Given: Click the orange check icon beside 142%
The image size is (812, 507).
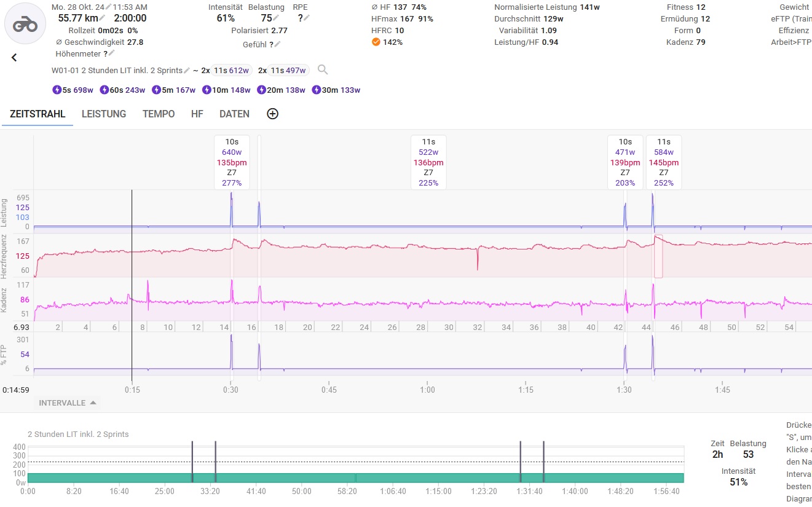Looking at the screenshot, I should tap(376, 42).
